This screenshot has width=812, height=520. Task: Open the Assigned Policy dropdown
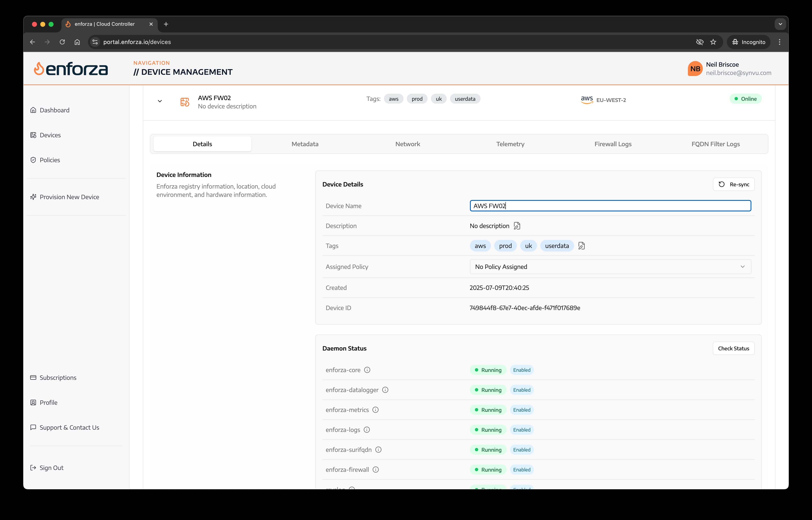pyautogui.click(x=610, y=267)
